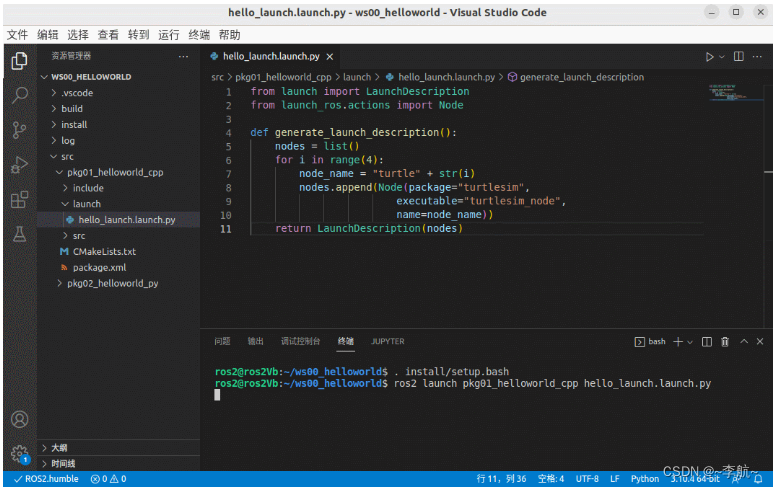The height and width of the screenshot is (488, 774).
Task: Expand the include folder
Action: pos(118,188)
